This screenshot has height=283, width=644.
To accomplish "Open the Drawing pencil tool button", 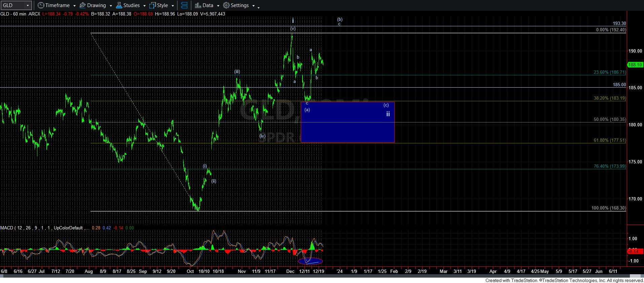I will coord(93,5).
